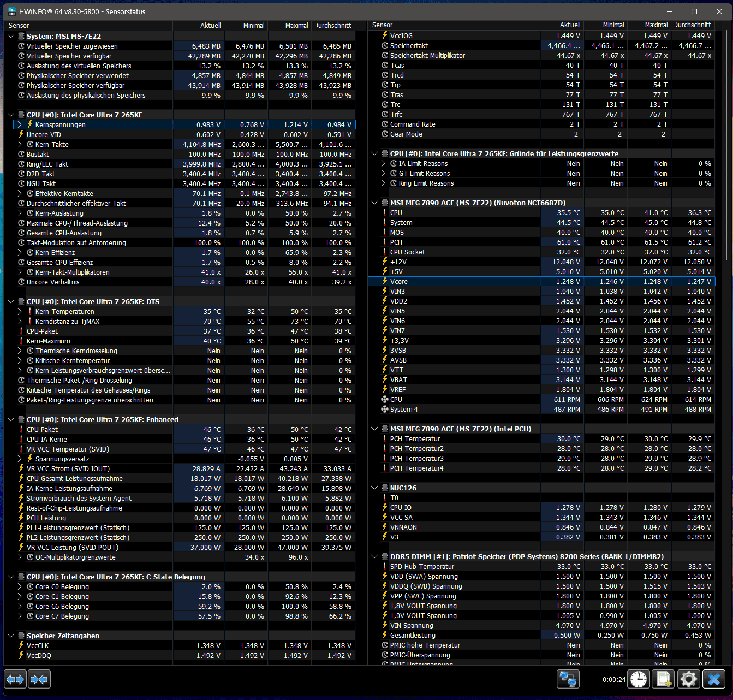This screenshot has width=733, height=700.
Task: Collapse the CPU 265KF: DTS section
Action: point(11,302)
